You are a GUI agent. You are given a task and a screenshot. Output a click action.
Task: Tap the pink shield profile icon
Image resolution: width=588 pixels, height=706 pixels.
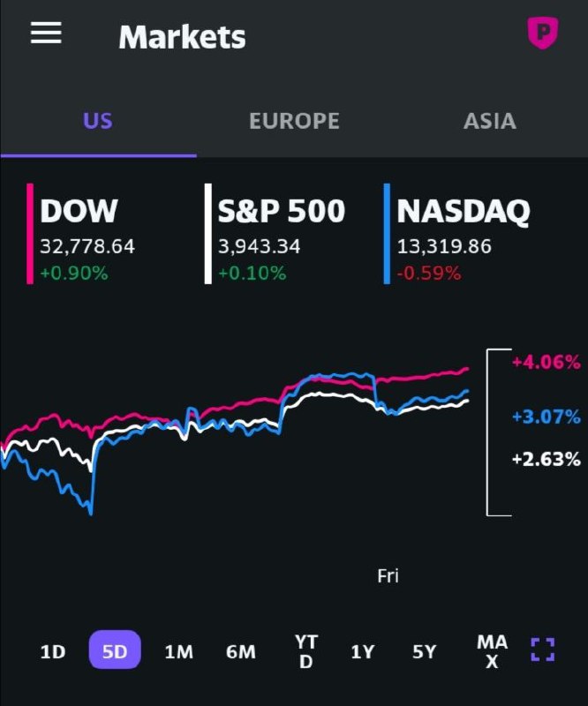542,34
